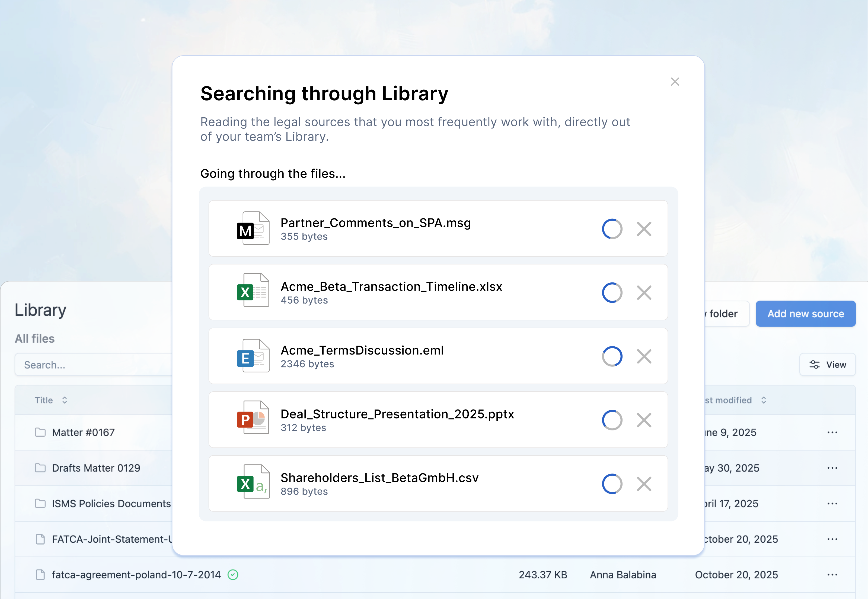Image resolution: width=868 pixels, height=599 pixels.
Task: Close the Searching through Library dialog
Action: pyautogui.click(x=675, y=81)
